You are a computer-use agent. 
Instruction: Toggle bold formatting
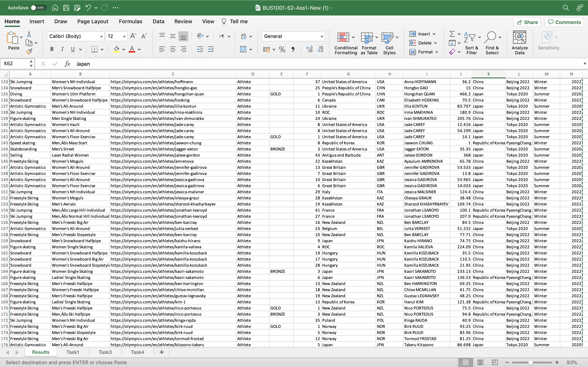coord(52,49)
